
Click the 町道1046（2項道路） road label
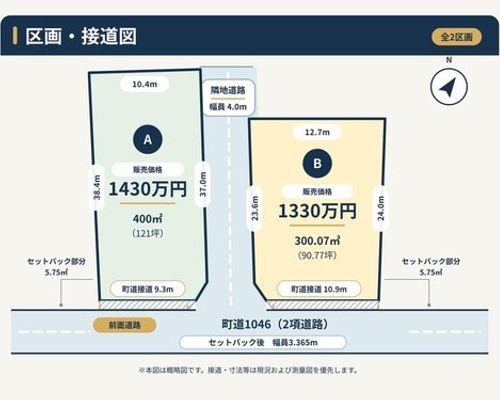[x=275, y=324]
